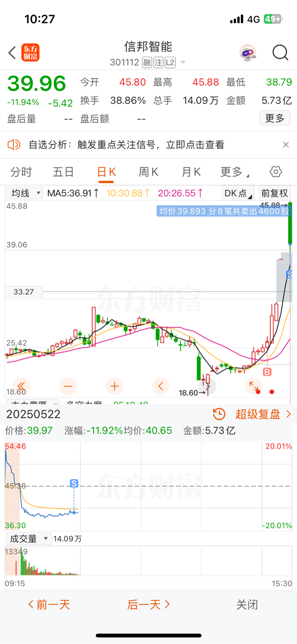
Task: Tap the iOS home indicator bar
Action: 148,635
